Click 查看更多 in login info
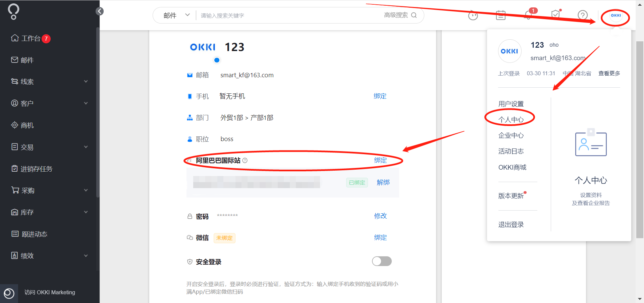644x303 pixels. [609, 73]
